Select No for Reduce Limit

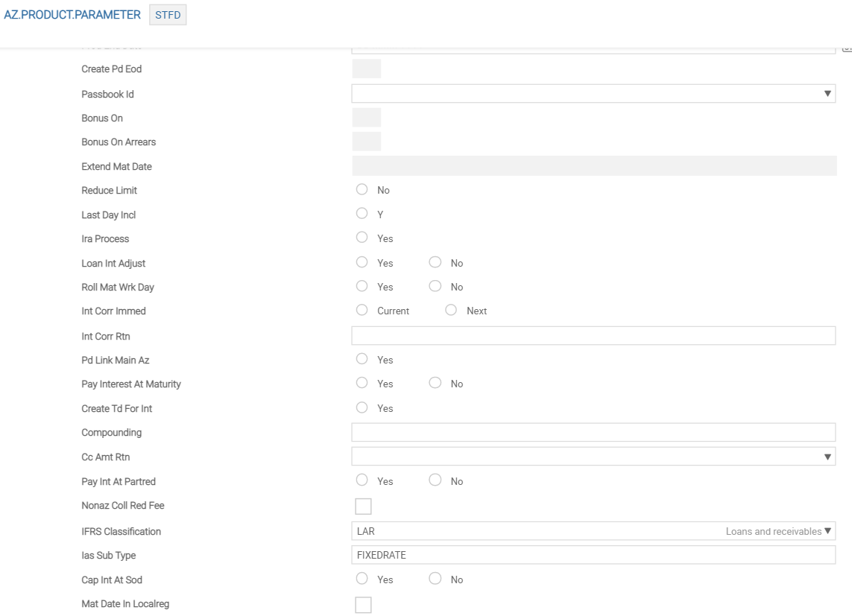coord(362,190)
